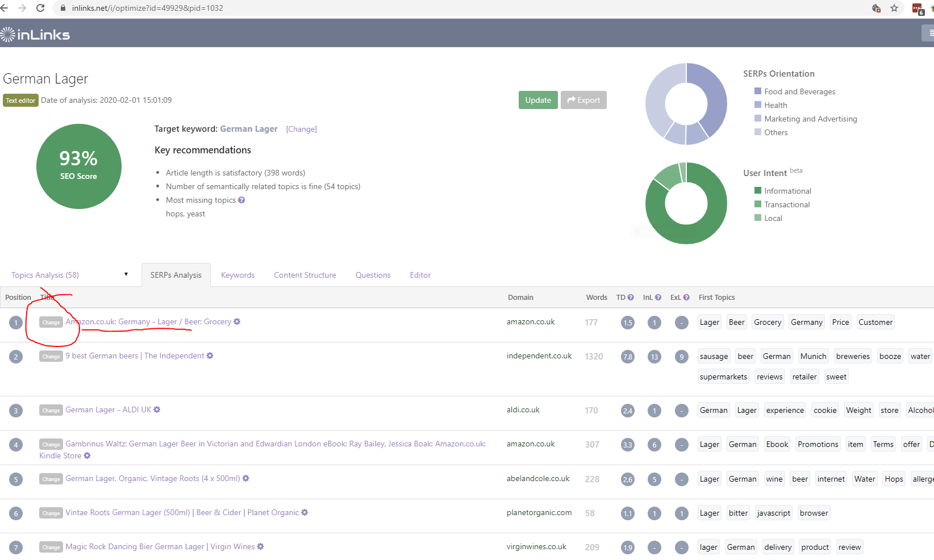
Task: Click the inLinks logo in the header
Action: pos(35,35)
